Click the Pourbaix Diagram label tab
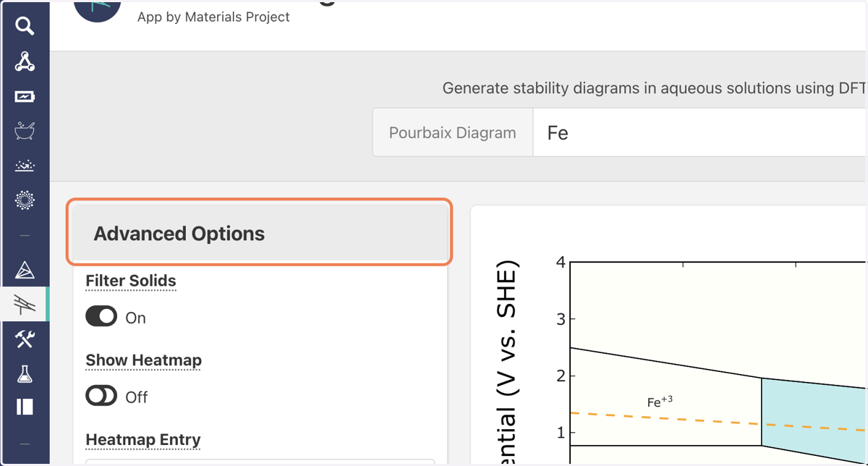The image size is (868, 466). (x=453, y=133)
